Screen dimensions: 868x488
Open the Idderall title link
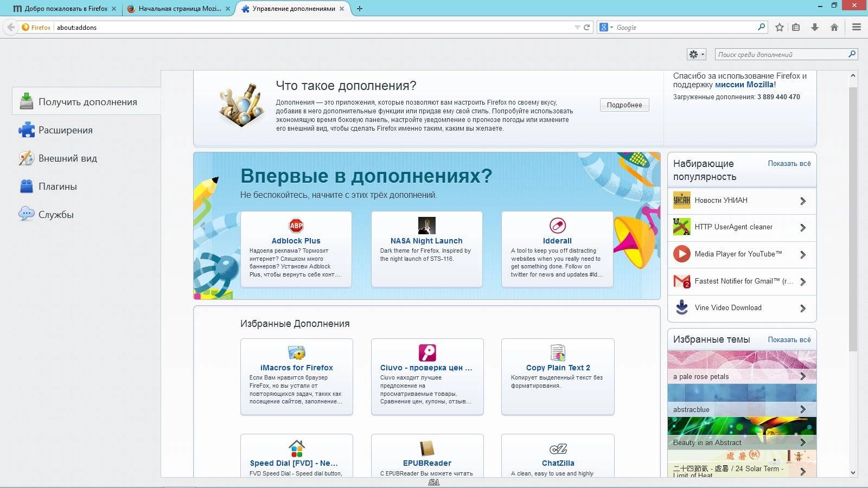coord(557,241)
